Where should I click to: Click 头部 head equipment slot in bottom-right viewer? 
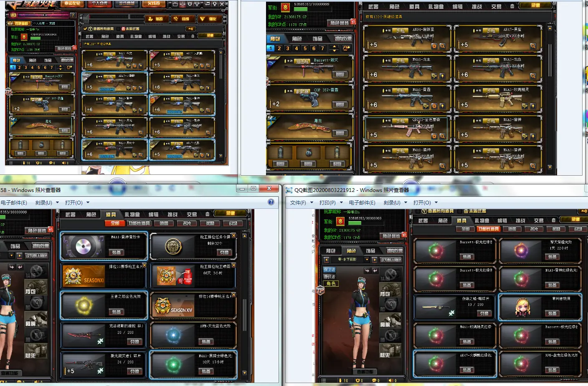(x=390, y=274)
